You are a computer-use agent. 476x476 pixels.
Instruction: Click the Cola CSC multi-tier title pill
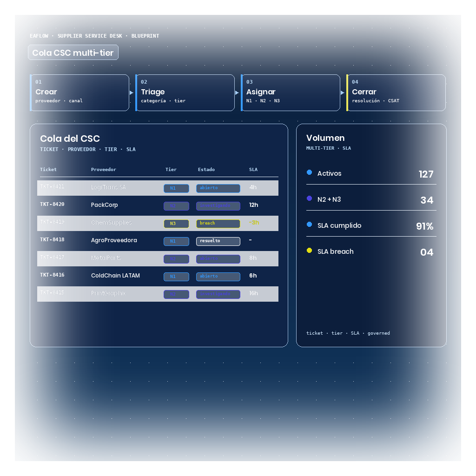(73, 53)
